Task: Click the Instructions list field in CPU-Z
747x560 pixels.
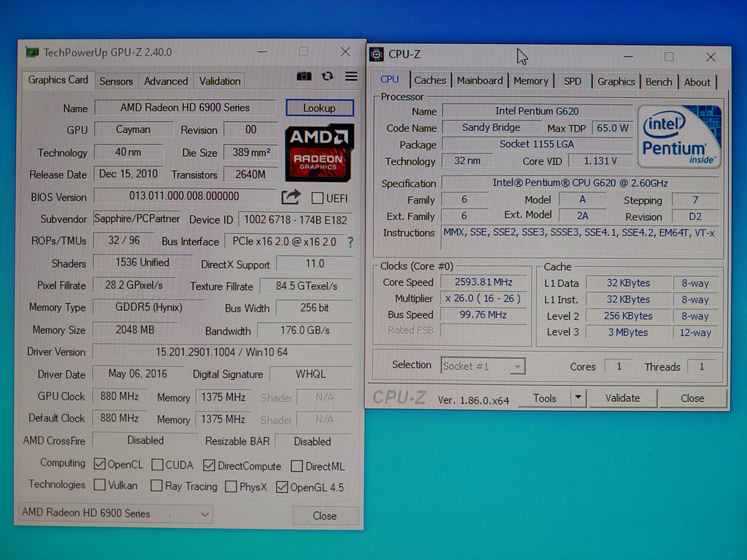Action: coord(580,237)
